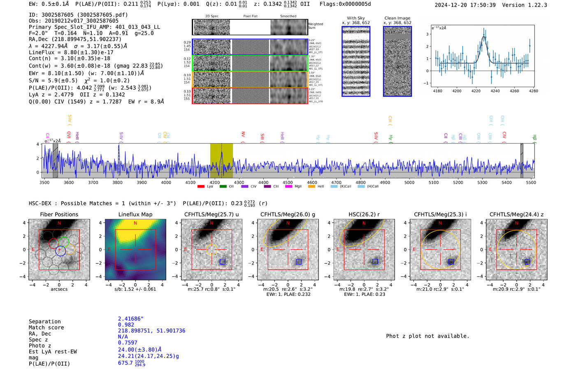Click the S/N = 5.9(±0.5) value
The height and width of the screenshot is (392, 576).
click(53, 81)
